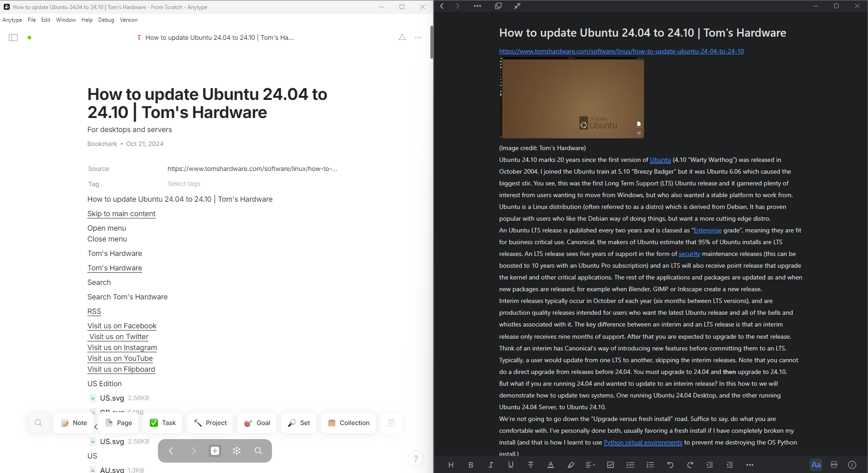Open the 'Python virtual environments' link
Image resolution: width=868 pixels, height=473 pixels.
[643, 442]
